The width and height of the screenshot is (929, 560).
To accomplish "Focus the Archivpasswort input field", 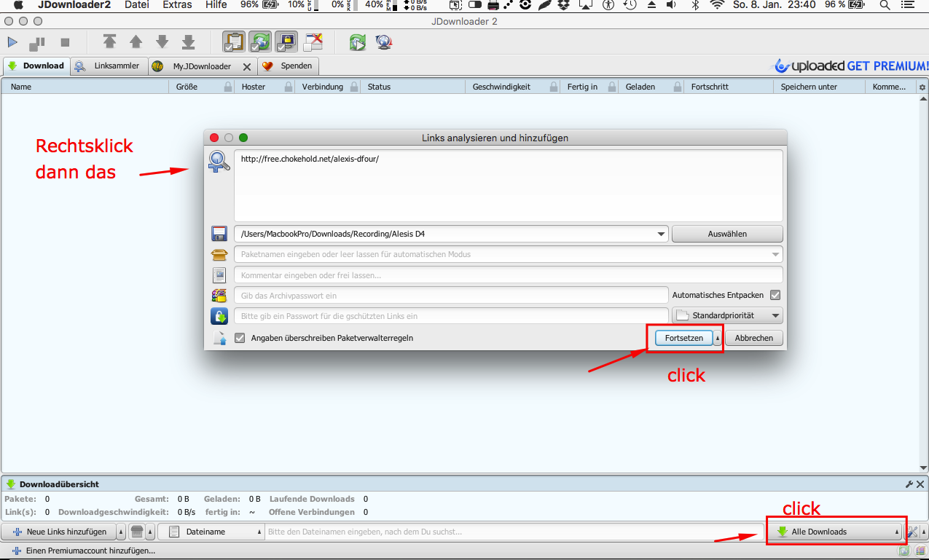I will coord(451,296).
